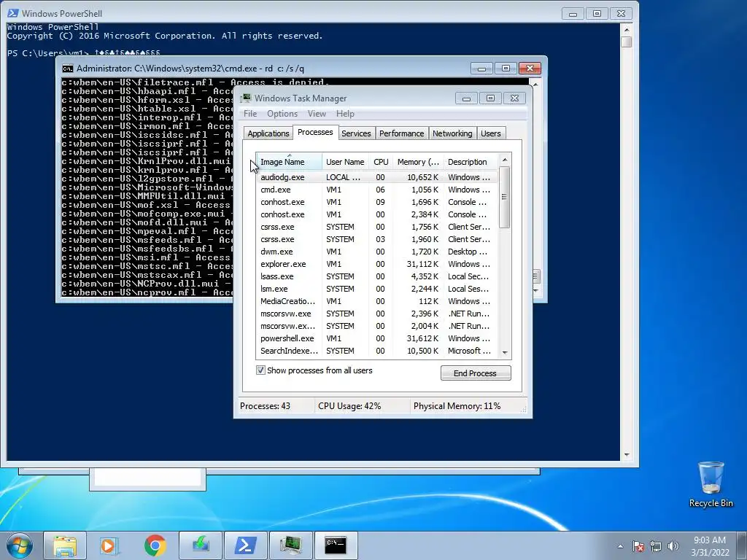The height and width of the screenshot is (560, 747).
Task: Switch to the Performance tab
Action: tap(402, 133)
